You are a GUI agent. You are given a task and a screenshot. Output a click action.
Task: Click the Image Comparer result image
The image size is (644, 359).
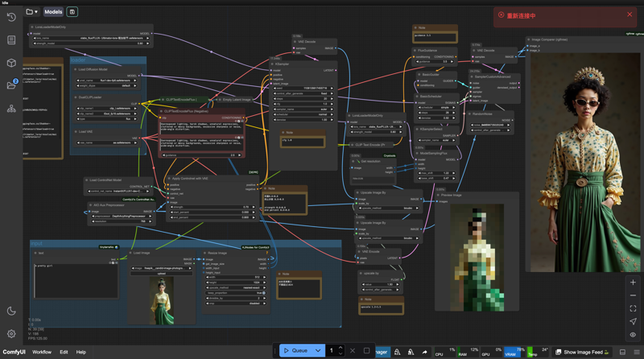point(585,163)
